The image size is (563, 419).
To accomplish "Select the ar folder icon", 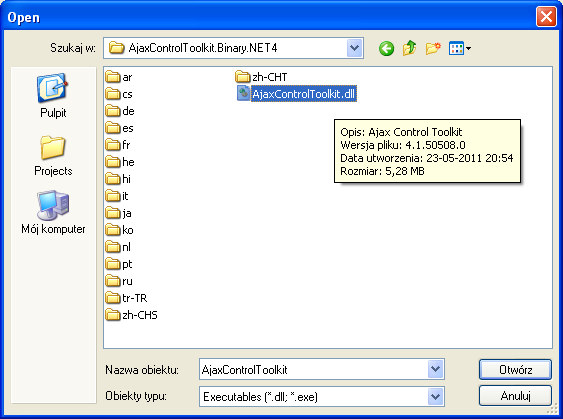I will tap(113, 77).
